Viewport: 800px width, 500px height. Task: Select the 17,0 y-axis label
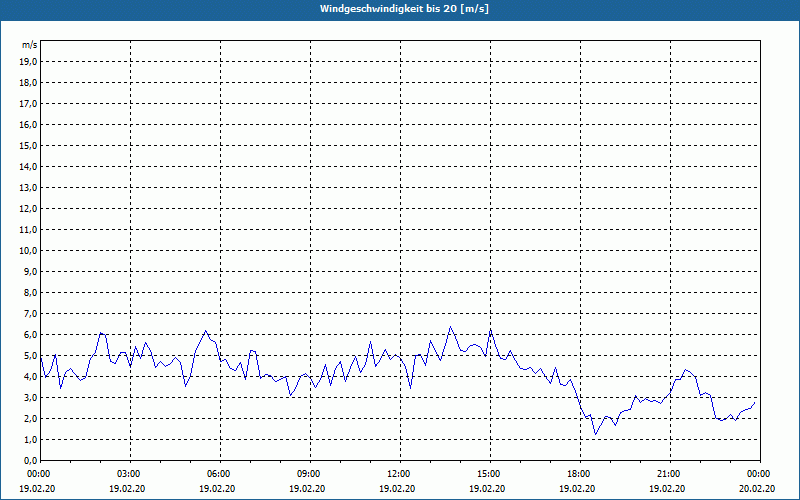click(x=28, y=104)
